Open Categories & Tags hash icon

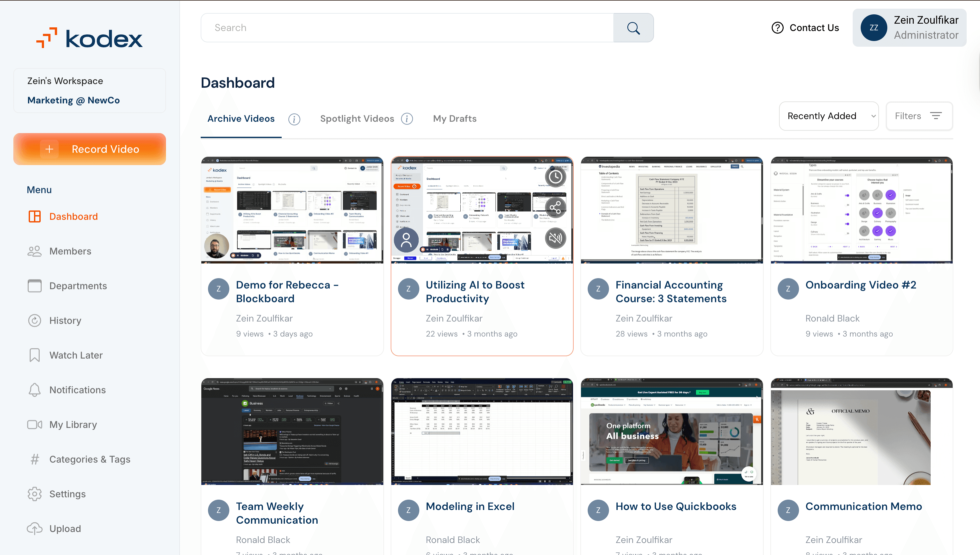click(34, 459)
